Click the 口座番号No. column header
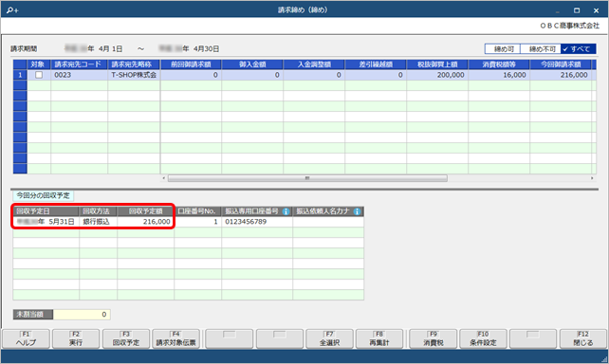Viewport: 609px width, 364px height. click(197, 211)
